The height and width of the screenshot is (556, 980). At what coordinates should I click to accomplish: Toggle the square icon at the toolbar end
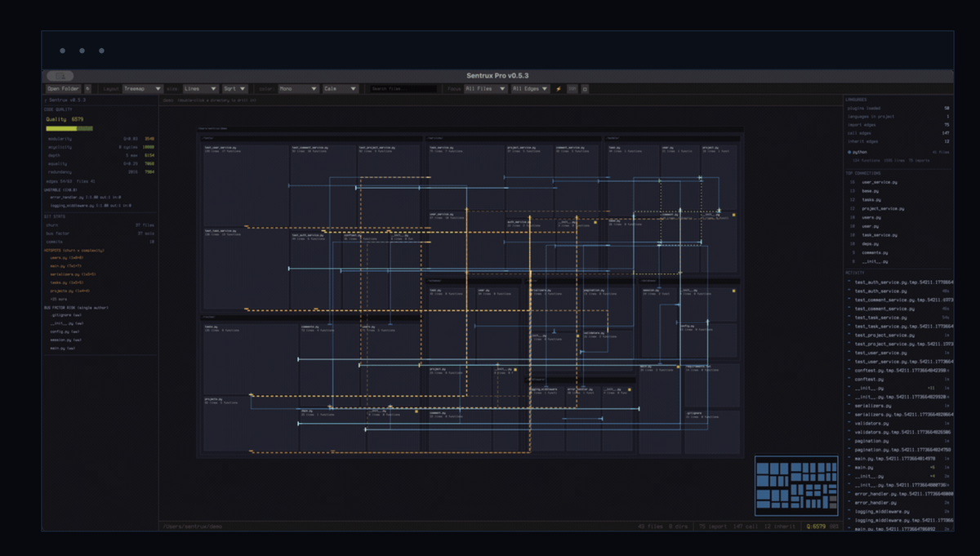click(x=585, y=88)
